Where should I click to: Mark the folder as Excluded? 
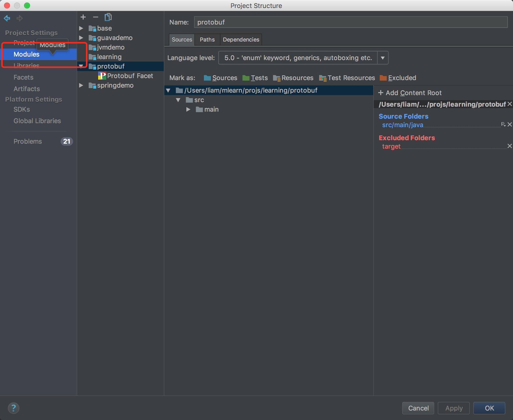[398, 78]
